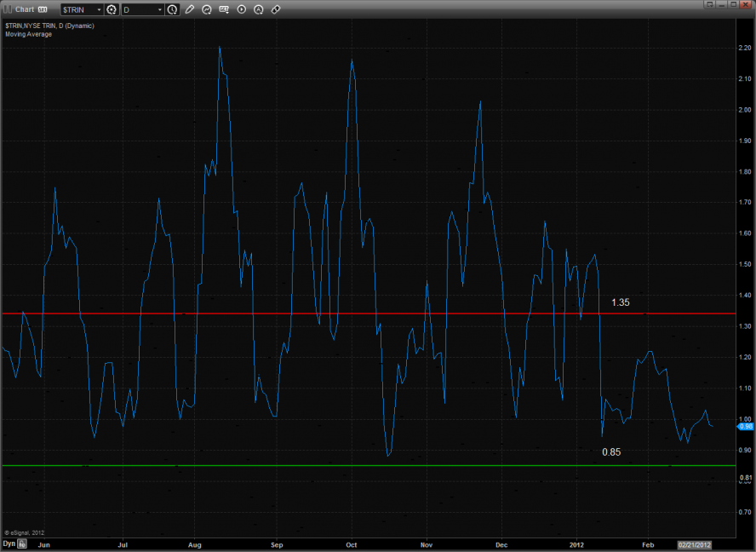Open the $TRIN symbol dropdown

[99, 9]
